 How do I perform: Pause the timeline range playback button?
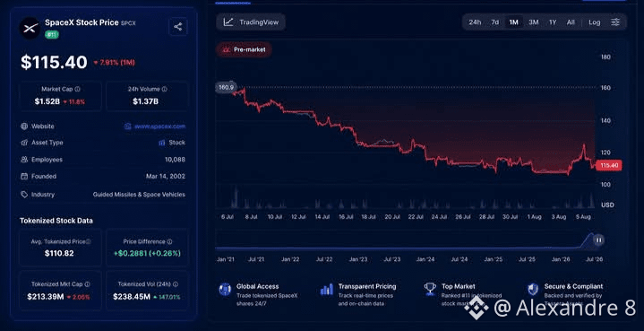click(x=599, y=240)
